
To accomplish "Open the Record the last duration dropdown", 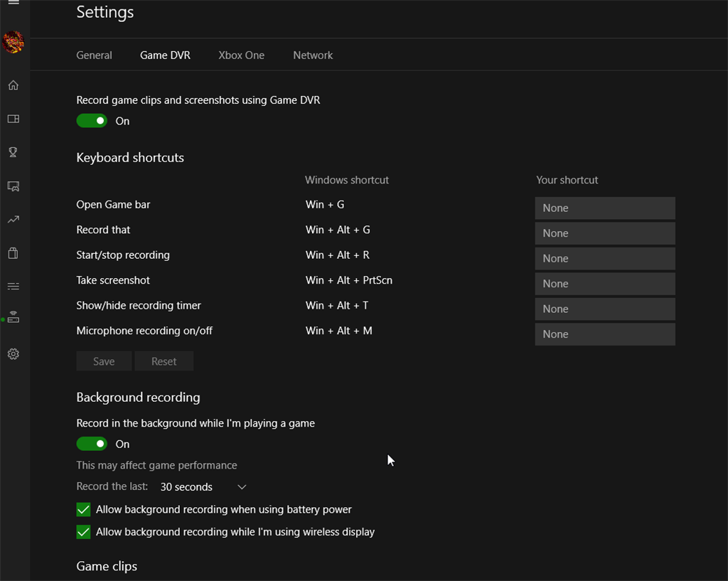I will [203, 486].
